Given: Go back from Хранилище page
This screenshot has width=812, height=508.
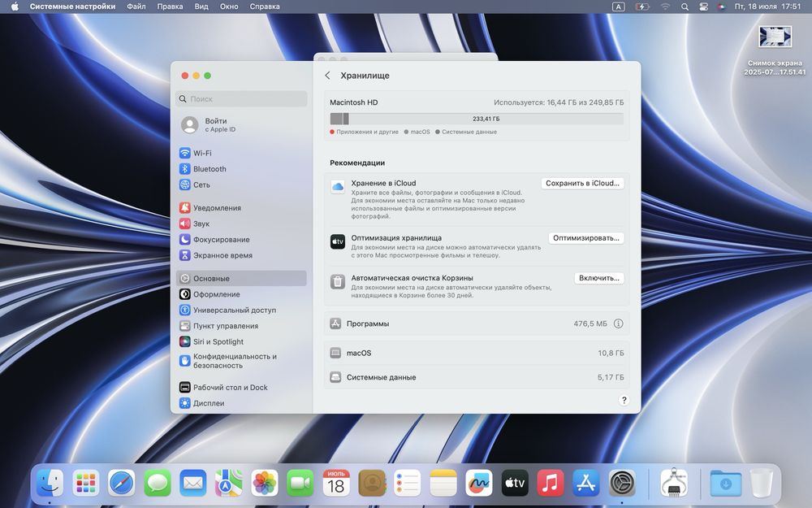Looking at the screenshot, I should (x=327, y=75).
